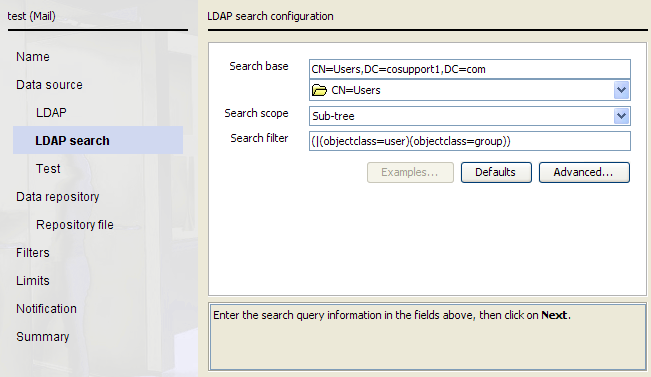Image resolution: width=651 pixels, height=377 pixels.
Task: Click the Defaults button
Action: pyautogui.click(x=496, y=172)
